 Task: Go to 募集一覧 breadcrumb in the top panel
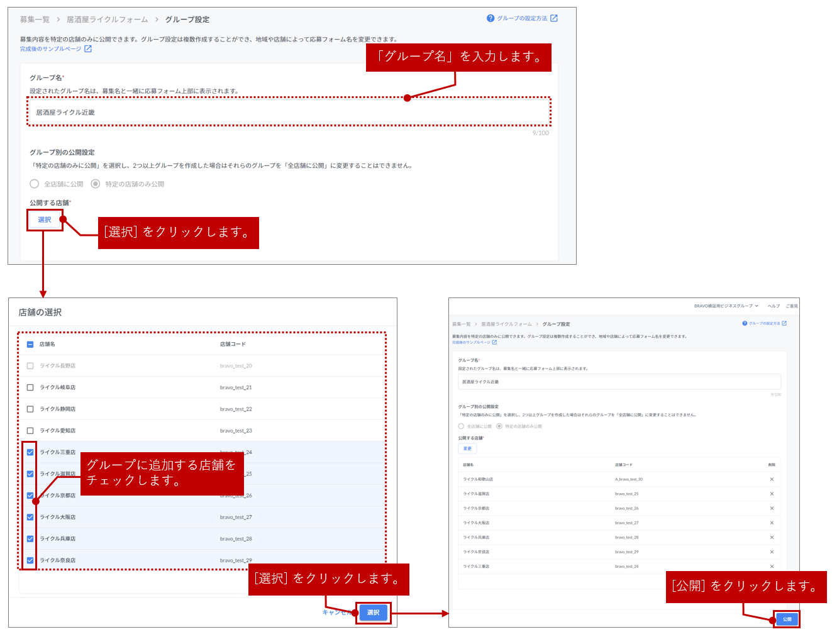coord(35,19)
